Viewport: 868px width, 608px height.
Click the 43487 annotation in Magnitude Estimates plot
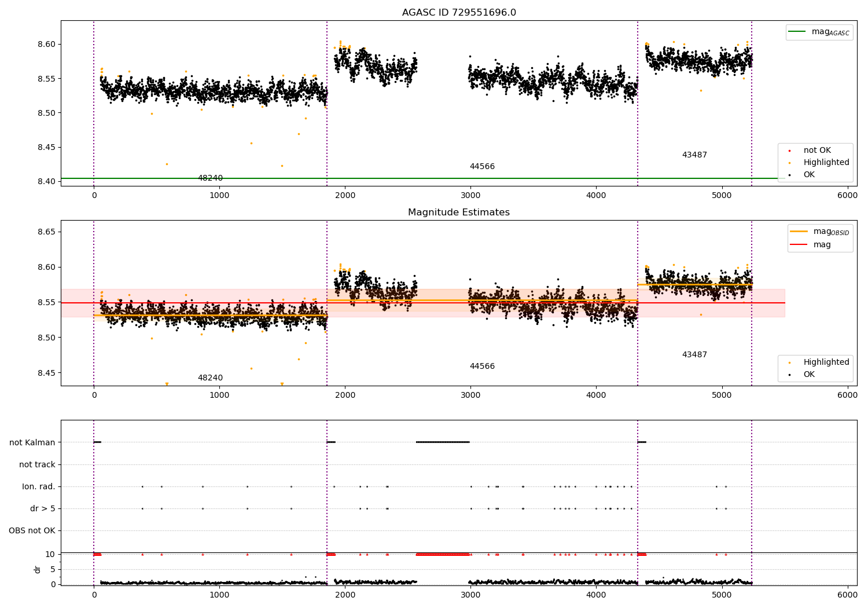click(x=694, y=355)
